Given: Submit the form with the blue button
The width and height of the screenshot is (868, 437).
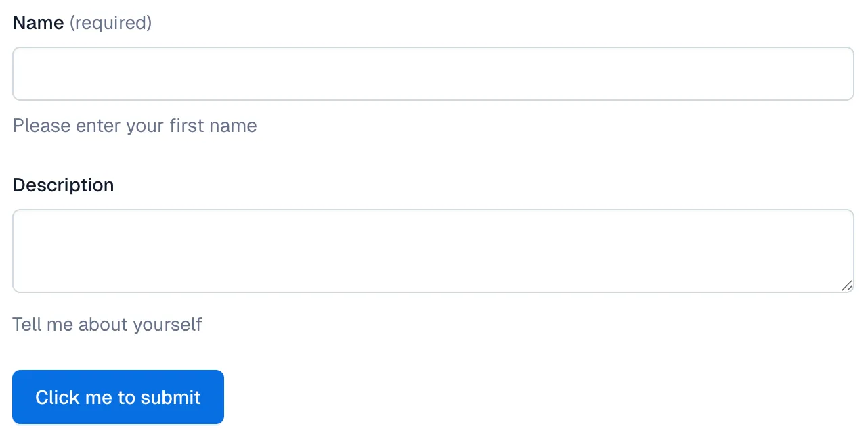Looking at the screenshot, I should [x=118, y=397].
